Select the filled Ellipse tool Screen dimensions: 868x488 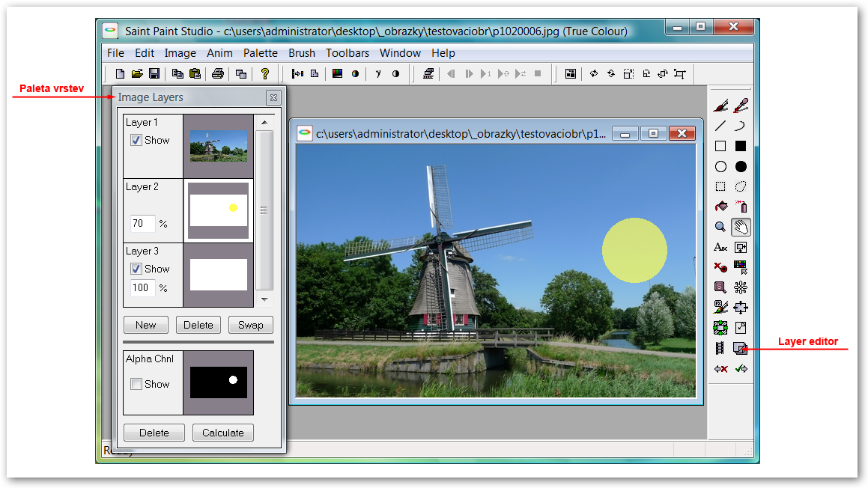click(741, 167)
